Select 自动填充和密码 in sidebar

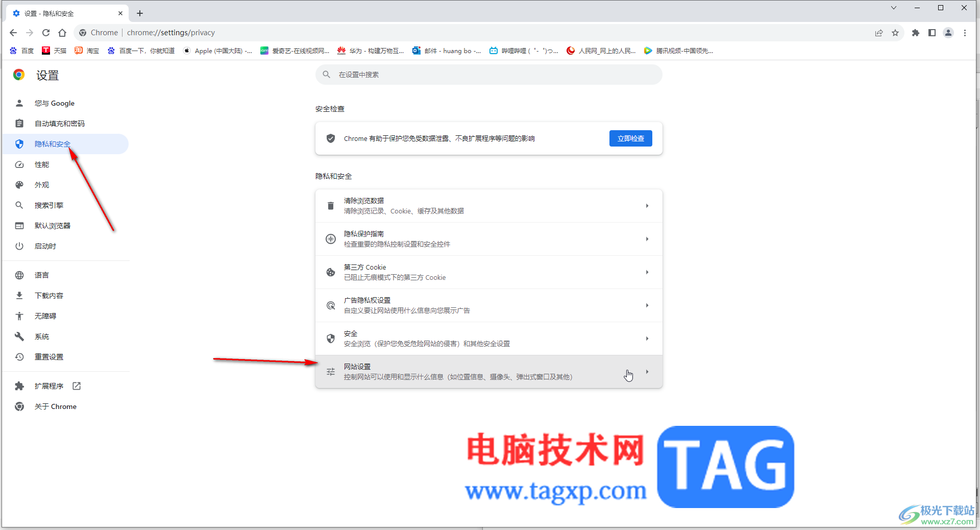pyautogui.click(x=65, y=124)
